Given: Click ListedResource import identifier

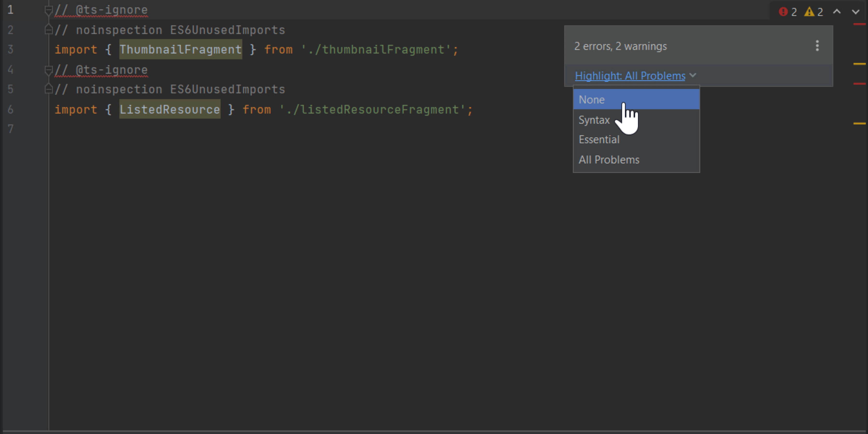Looking at the screenshot, I should click(x=170, y=109).
